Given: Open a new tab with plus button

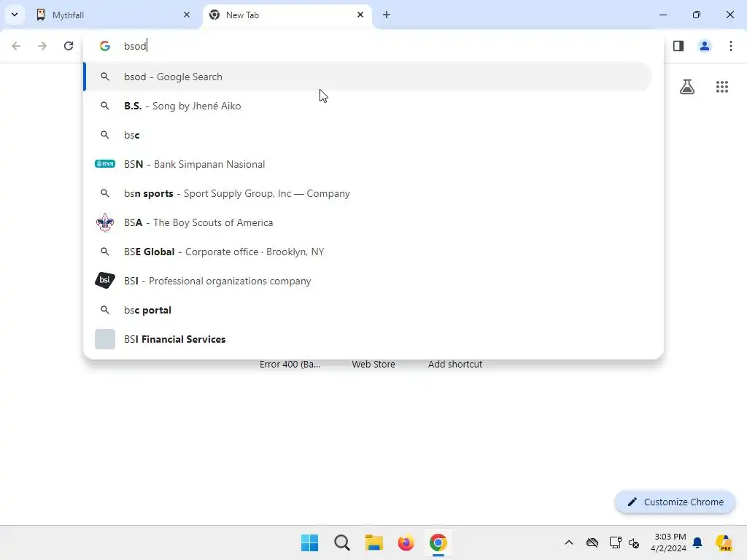Looking at the screenshot, I should [x=387, y=15].
